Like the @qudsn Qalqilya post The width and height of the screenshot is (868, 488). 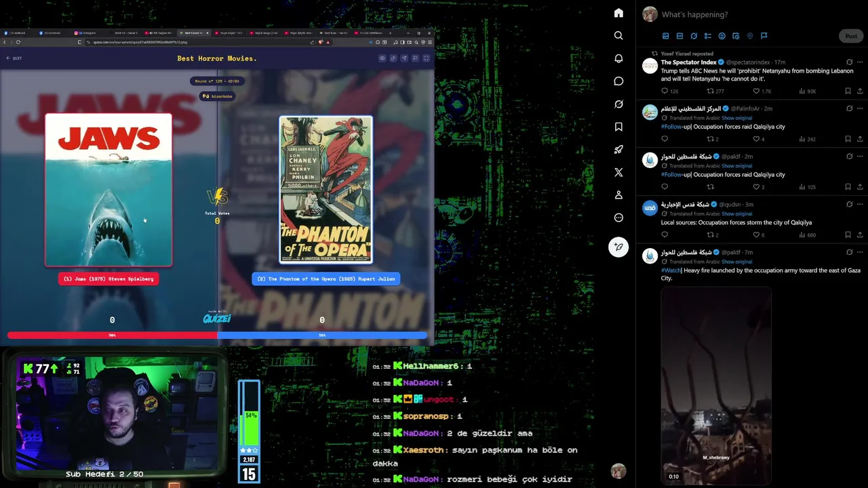click(x=759, y=235)
